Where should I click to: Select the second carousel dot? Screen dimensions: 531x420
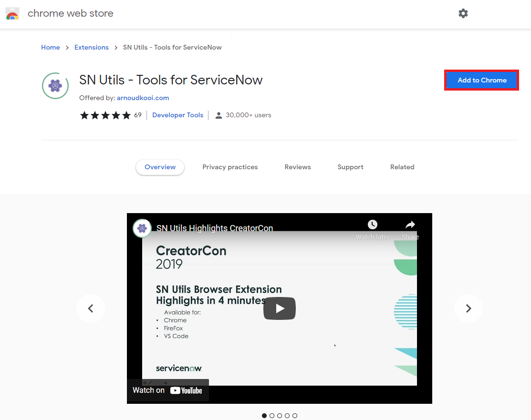(x=272, y=416)
